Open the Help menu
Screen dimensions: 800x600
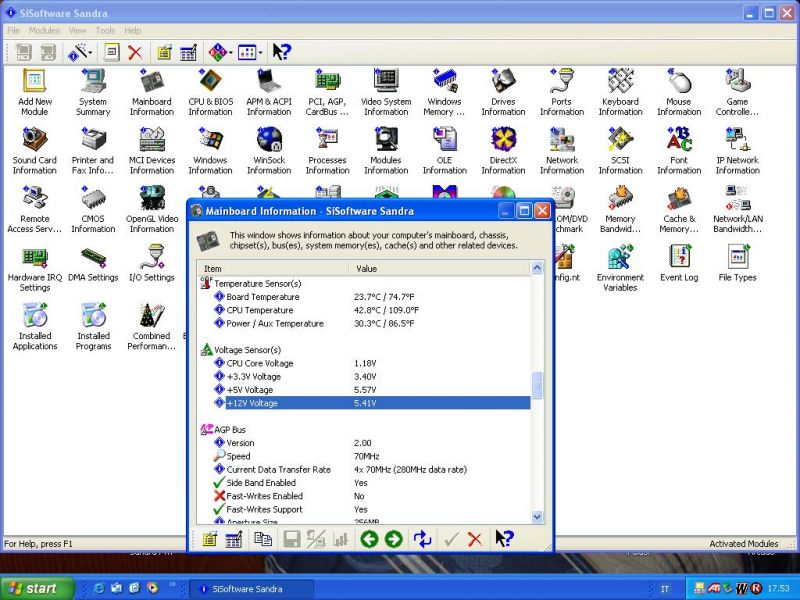[132, 31]
